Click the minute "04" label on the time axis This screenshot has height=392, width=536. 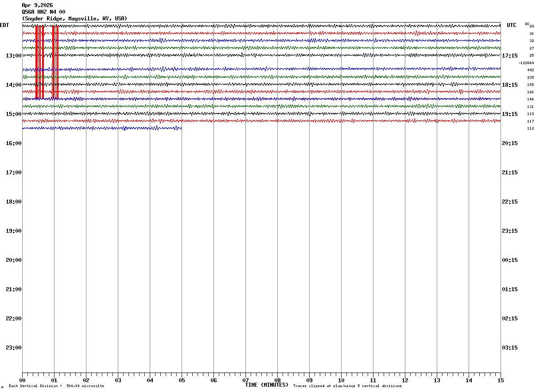point(150,380)
